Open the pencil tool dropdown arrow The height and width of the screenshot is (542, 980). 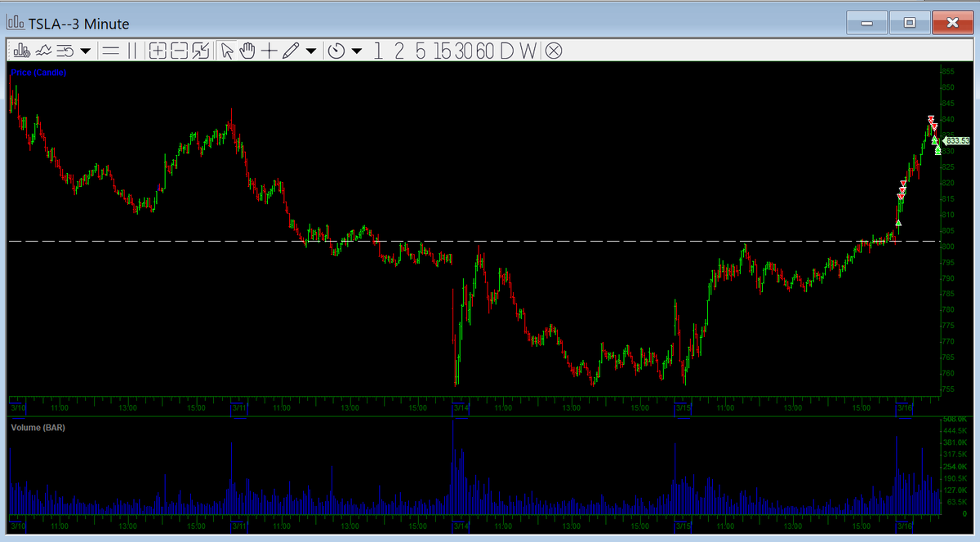[x=311, y=52]
